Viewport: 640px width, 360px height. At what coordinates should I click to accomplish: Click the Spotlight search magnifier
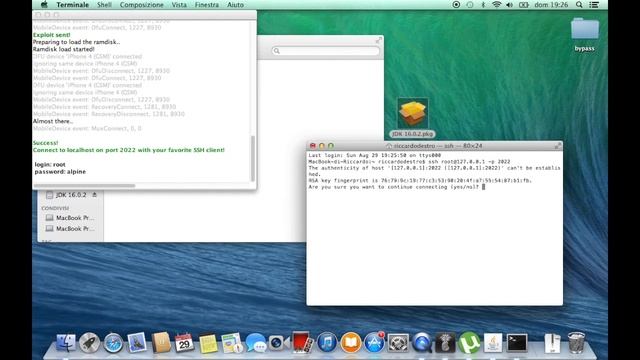[579, 5]
